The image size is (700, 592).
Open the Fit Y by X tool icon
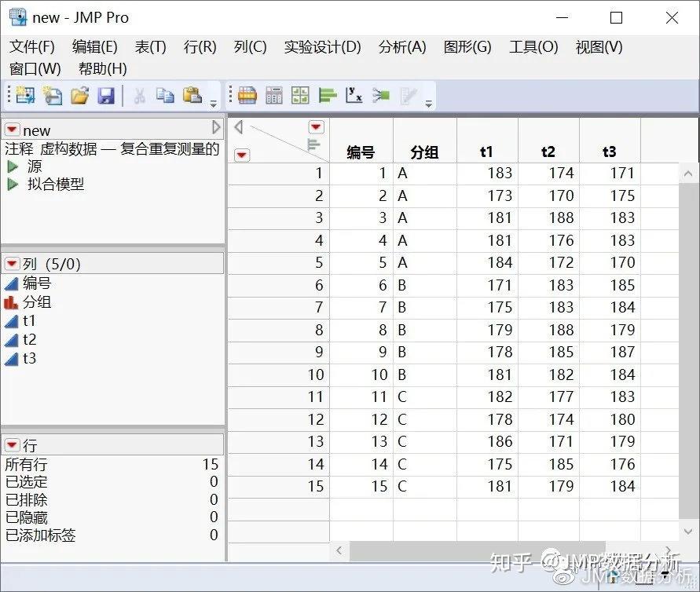pyautogui.click(x=354, y=95)
